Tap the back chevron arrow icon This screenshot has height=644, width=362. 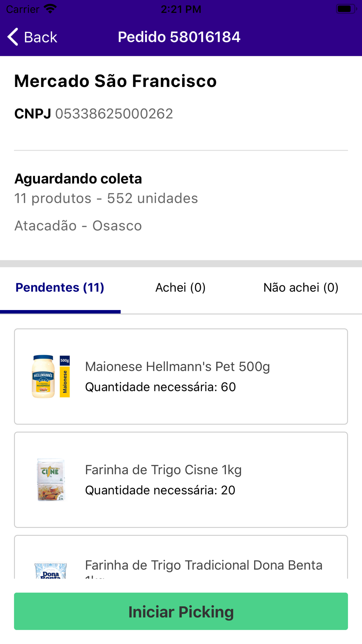click(13, 37)
